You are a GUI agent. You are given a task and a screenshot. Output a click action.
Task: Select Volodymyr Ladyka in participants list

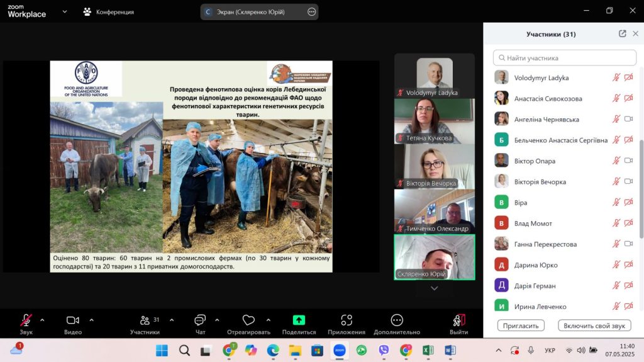pyautogui.click(x=541, y=78)
